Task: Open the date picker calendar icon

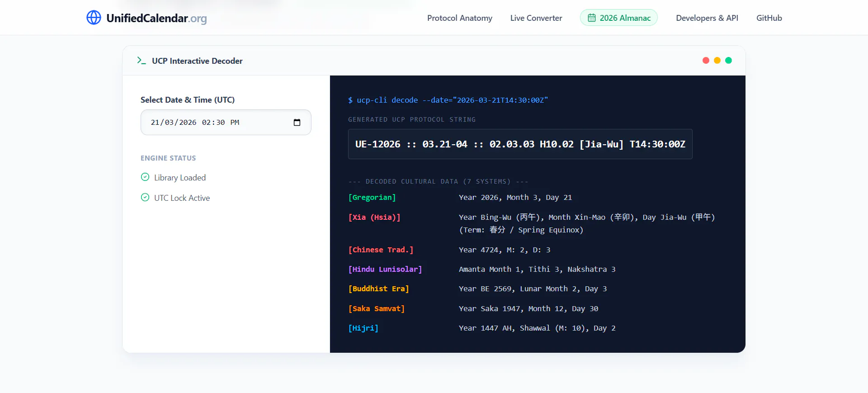Action: (x=297, y=123)
